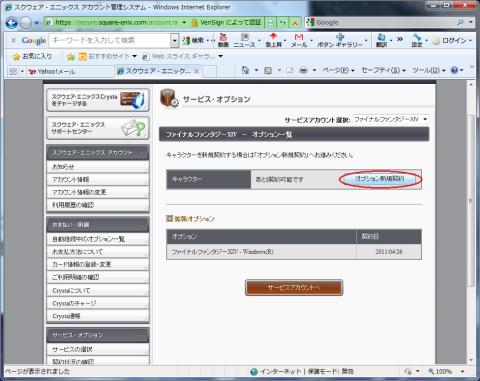This screenshot has height=381, width=480.
Task: Click the Crysta charge card banner
Action: pos(98,100)
